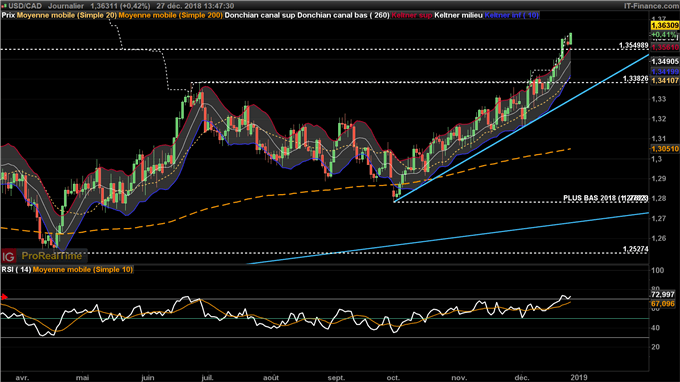Click the yellow 1,36309 current price tag
The width and height of the screenshot is (680, 382).
pyautogui.click(x=665, y=26)
